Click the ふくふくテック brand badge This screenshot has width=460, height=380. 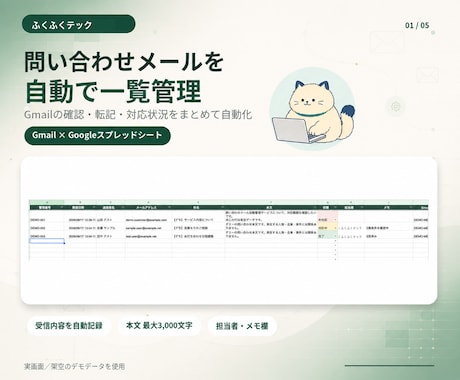tap(79, 24)
